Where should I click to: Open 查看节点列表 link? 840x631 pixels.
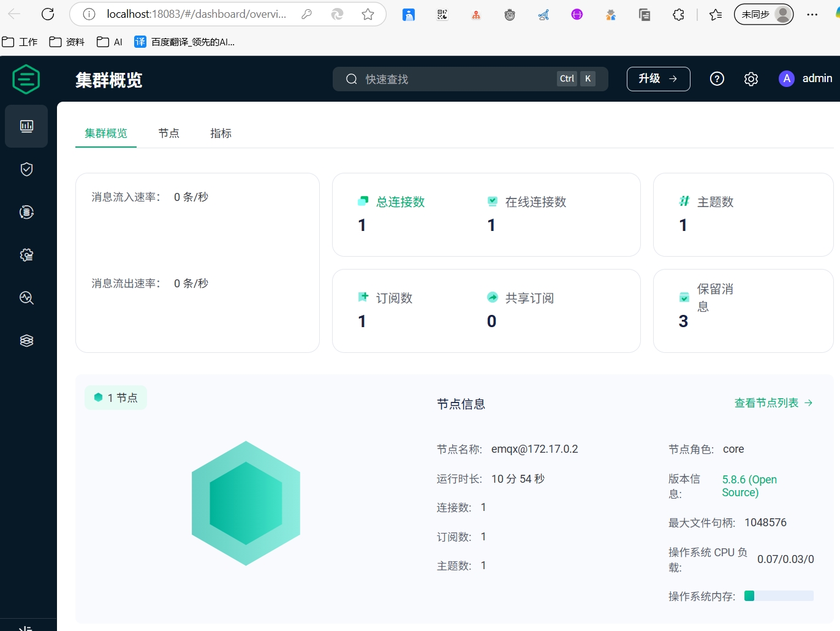[774, 402]
